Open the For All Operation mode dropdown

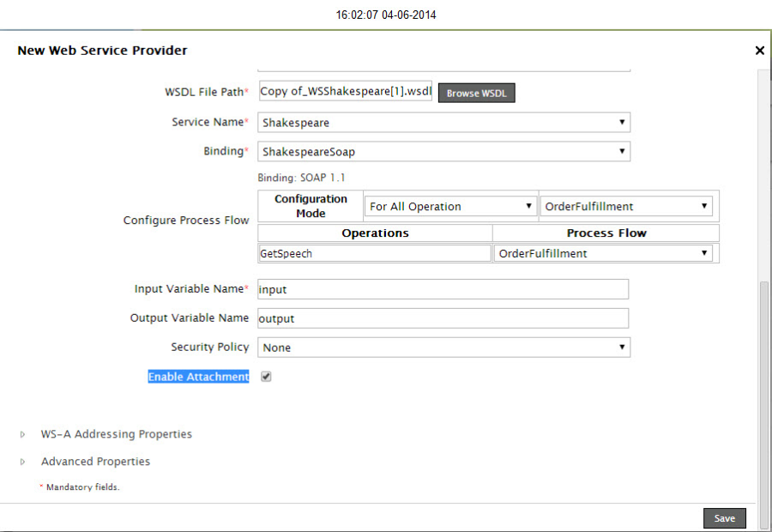[450, 206]
